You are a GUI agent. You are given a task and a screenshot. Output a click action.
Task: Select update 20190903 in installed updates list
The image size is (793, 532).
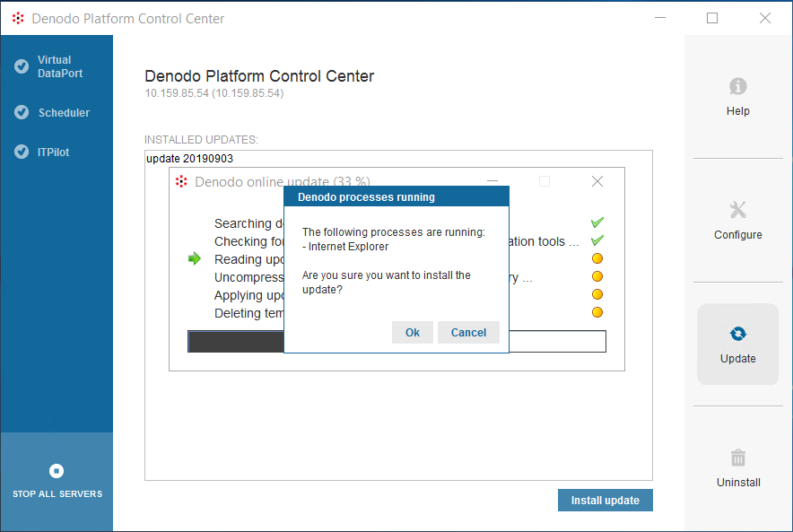coord(189,158)
